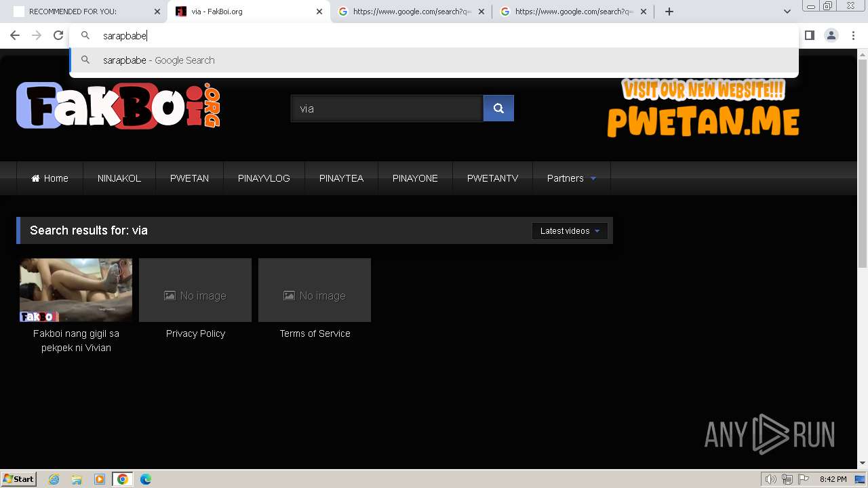
Task: Toggle the browser side panel icon
Action: pos(809,35)
